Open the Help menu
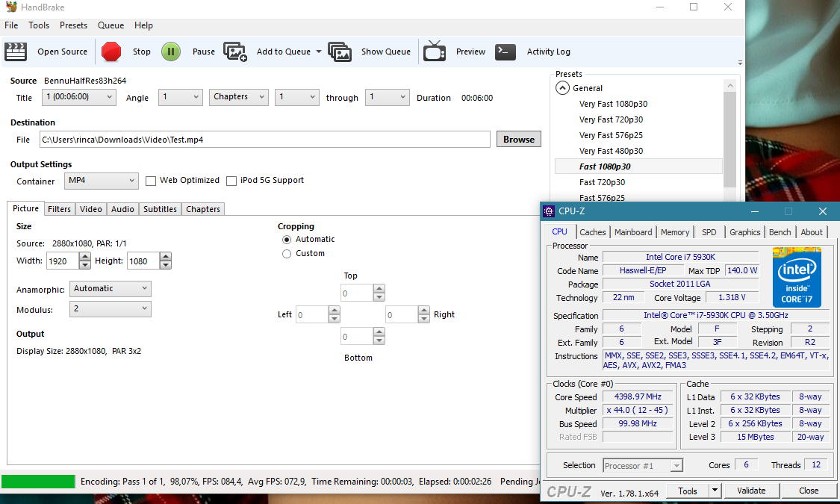840x504 pixels. 143,25
